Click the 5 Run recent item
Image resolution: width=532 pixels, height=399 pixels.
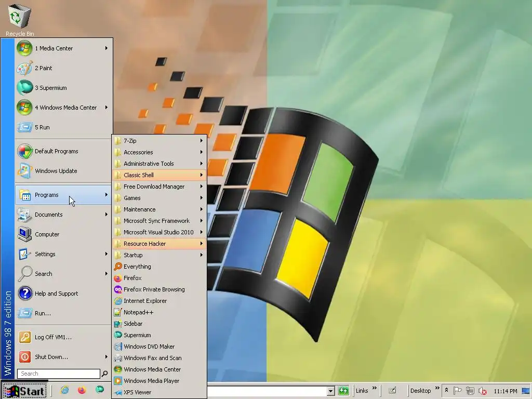(x=63, y=127)
